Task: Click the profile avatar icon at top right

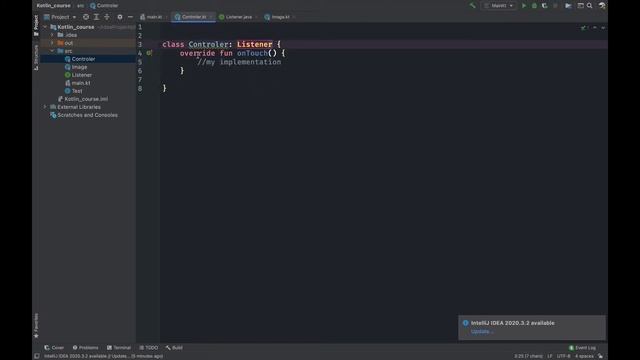Action: (602, 6)
